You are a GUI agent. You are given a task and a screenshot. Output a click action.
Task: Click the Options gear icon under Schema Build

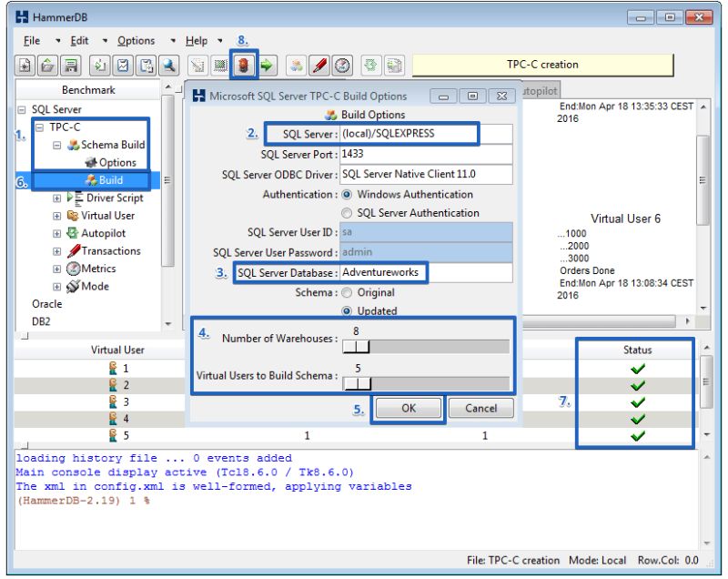(89, 162)
